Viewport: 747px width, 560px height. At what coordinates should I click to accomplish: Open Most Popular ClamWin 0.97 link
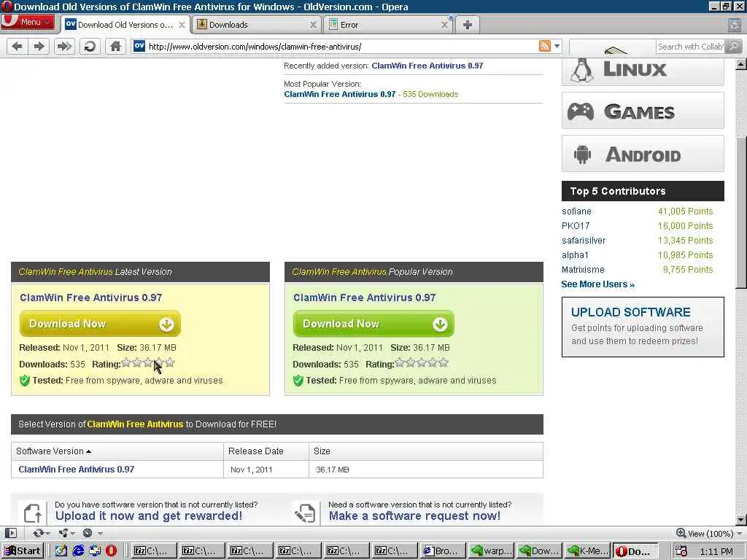click(x=340, y=94)
